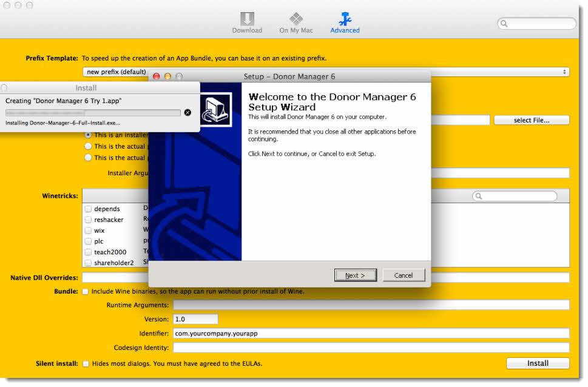The image size is (588, 387).
Task: Click the Install panel title
Action: [x=86, y=88]
